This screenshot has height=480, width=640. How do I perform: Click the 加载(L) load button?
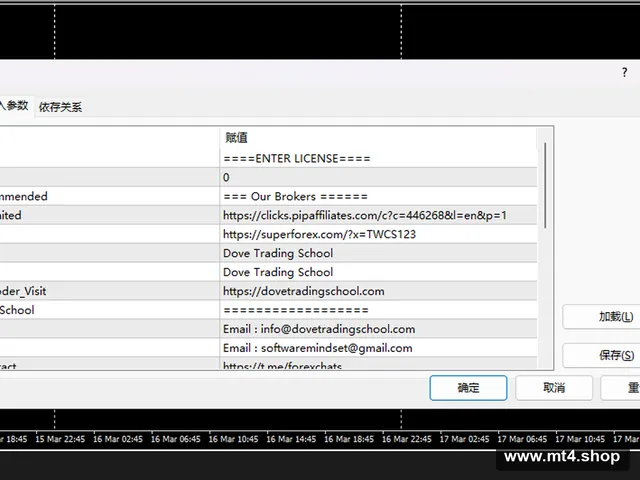click(x=601, y=317)
